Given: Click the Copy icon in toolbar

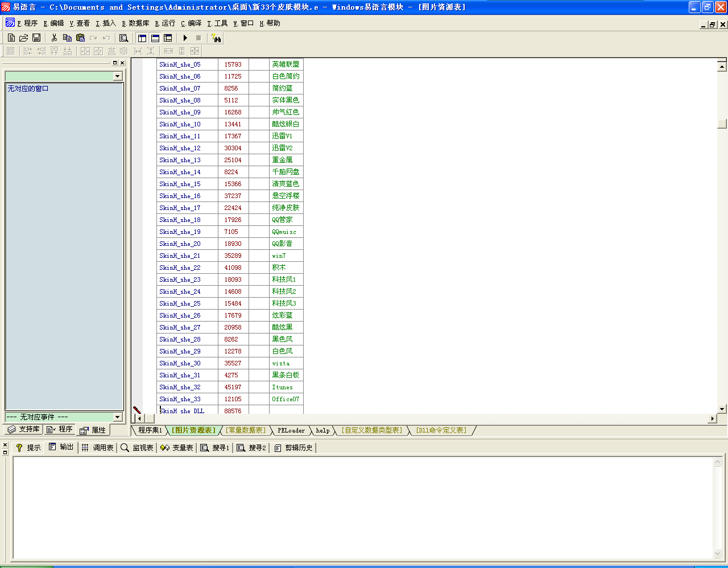Looking at the screenshot, I should (x=67, y=38).
